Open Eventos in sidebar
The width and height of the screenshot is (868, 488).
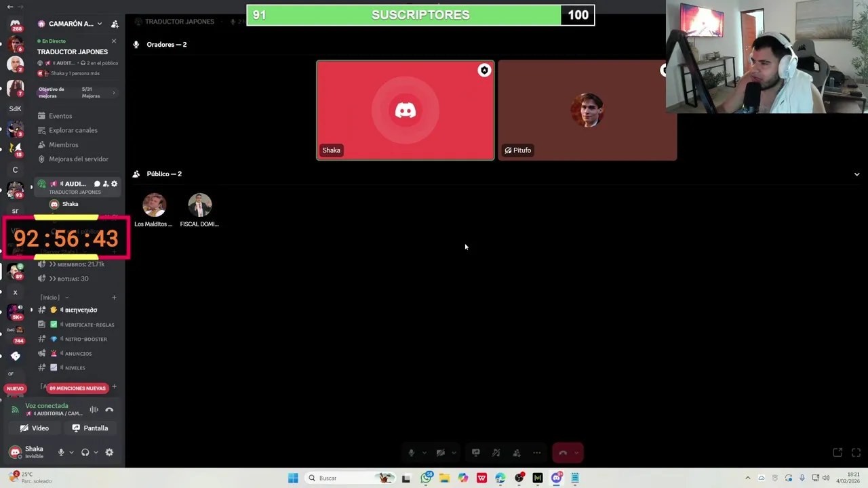(60, 116)
